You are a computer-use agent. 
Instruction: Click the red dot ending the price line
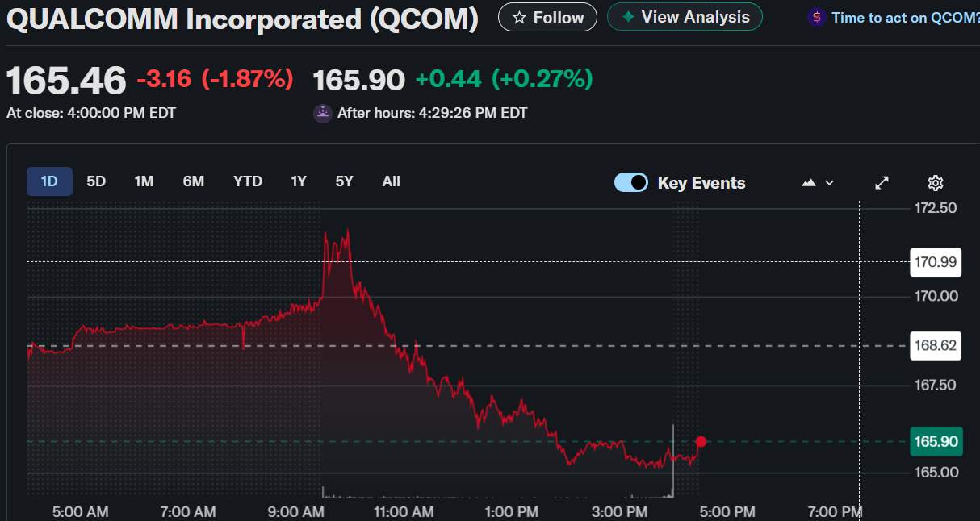[701, 441]
